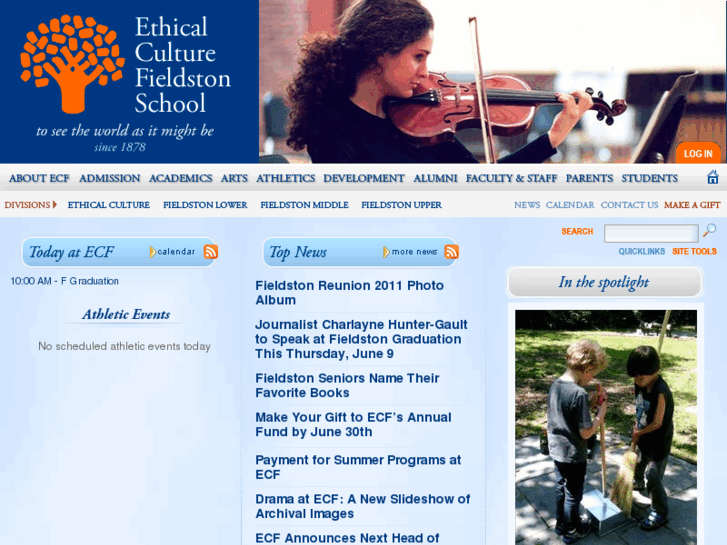This screenshot has width=727, height=545.
Task: Click the arrow beside more news
Action: (x=386, y=252)
